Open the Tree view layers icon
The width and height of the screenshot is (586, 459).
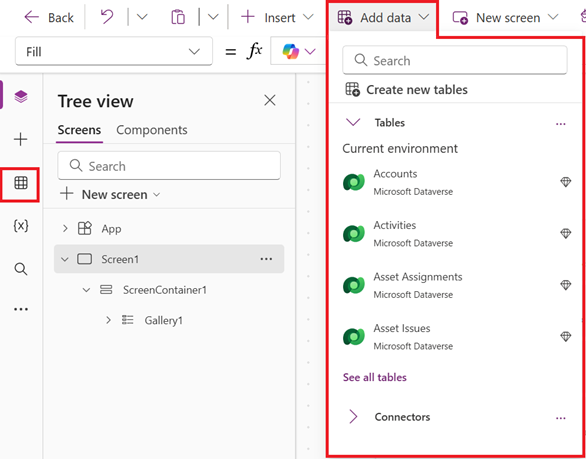21,97
